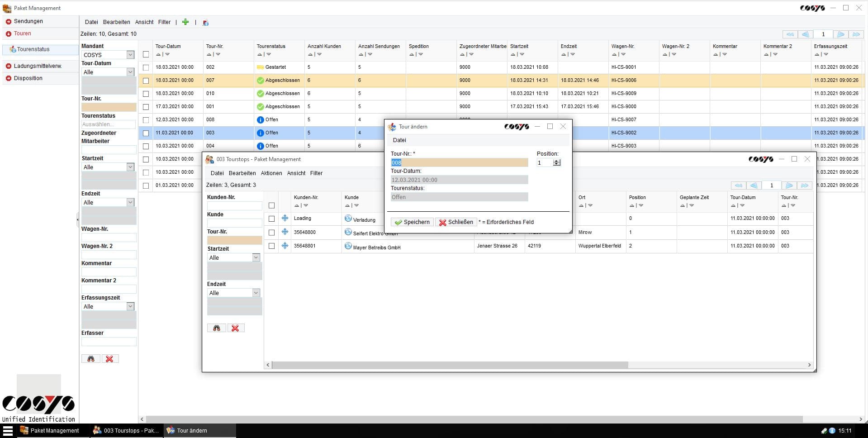
Task: Click the Disposition sidebar icon
Action: click(x=8, y=78)
